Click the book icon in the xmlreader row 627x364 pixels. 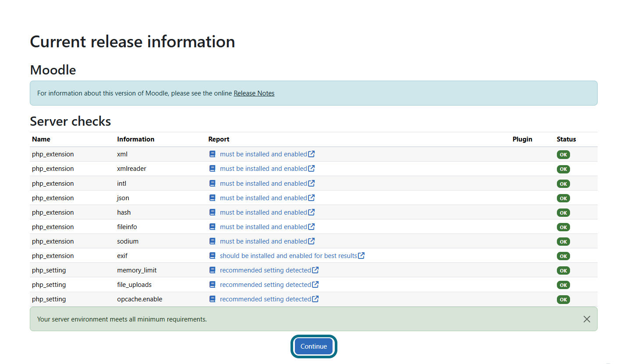[x=213, y=169]
